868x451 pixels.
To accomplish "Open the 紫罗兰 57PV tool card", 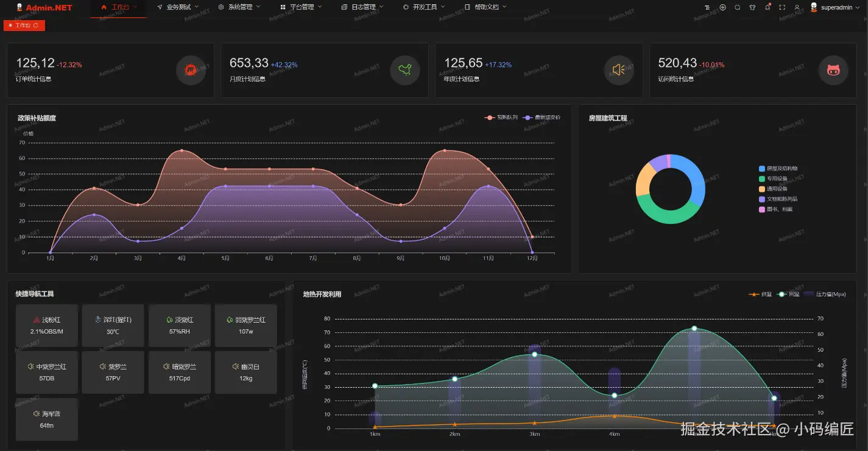I will 113,372.
